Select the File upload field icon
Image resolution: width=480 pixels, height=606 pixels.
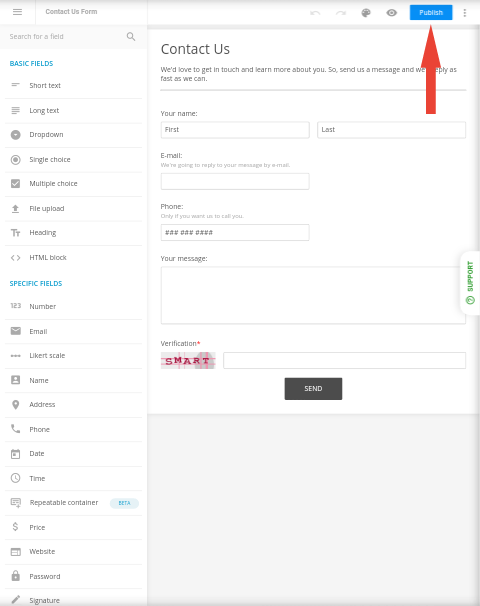click(15, 209)
